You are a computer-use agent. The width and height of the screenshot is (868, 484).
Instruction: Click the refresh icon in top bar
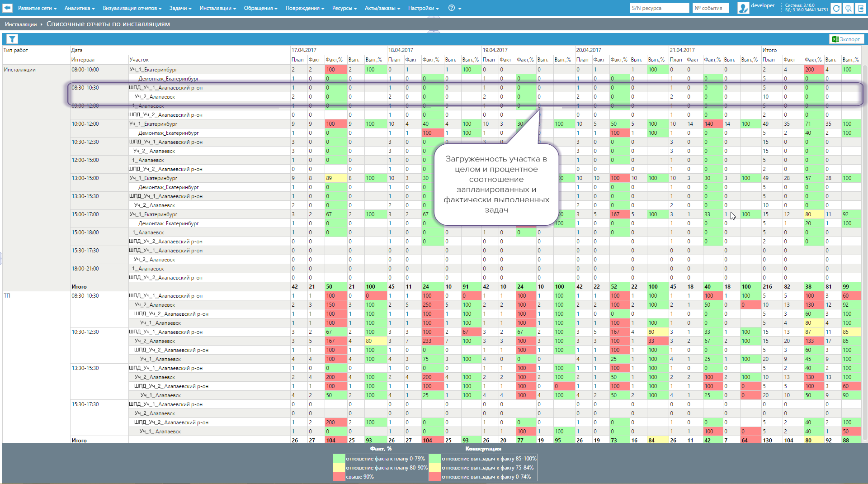836,8
